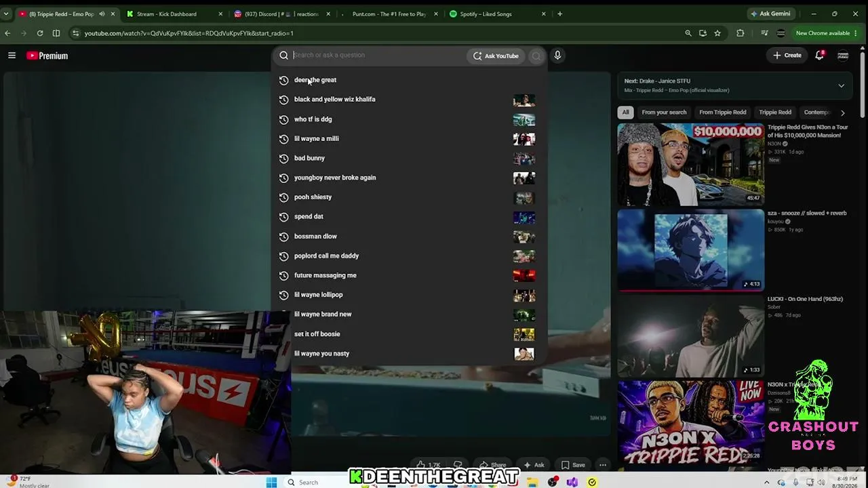Open the $10,000,000 Mansion tour video thumbnail
This screenshot has height=488, width=868.
tap(690, 164)
